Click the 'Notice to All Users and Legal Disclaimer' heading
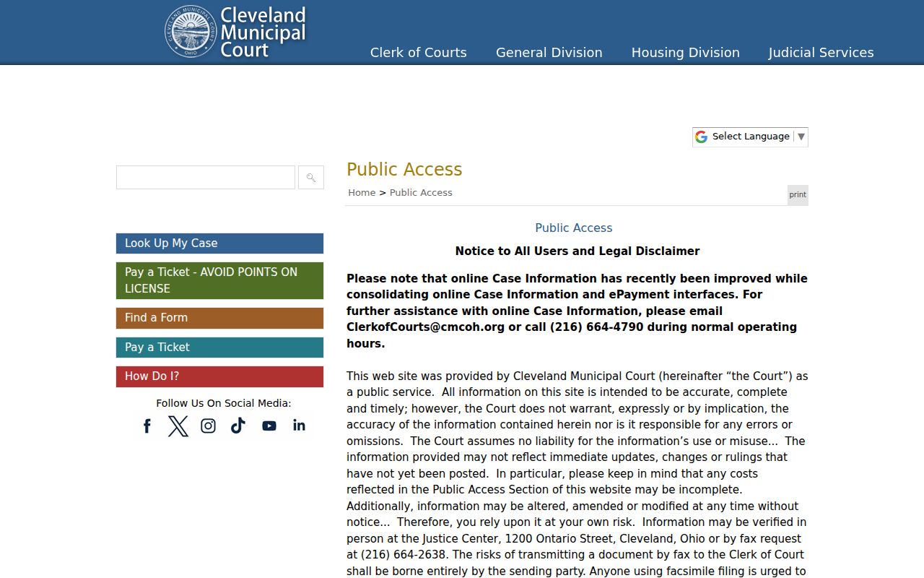 [577, 251]
